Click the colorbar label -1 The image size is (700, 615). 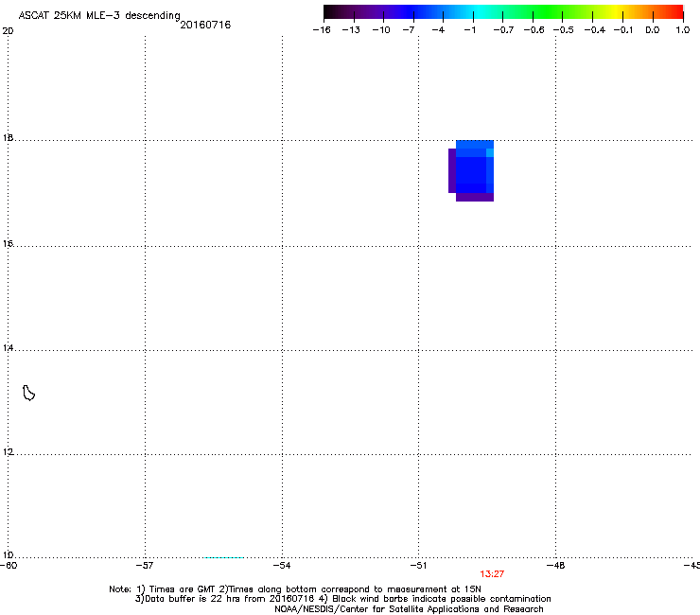[x=469, y=30]
